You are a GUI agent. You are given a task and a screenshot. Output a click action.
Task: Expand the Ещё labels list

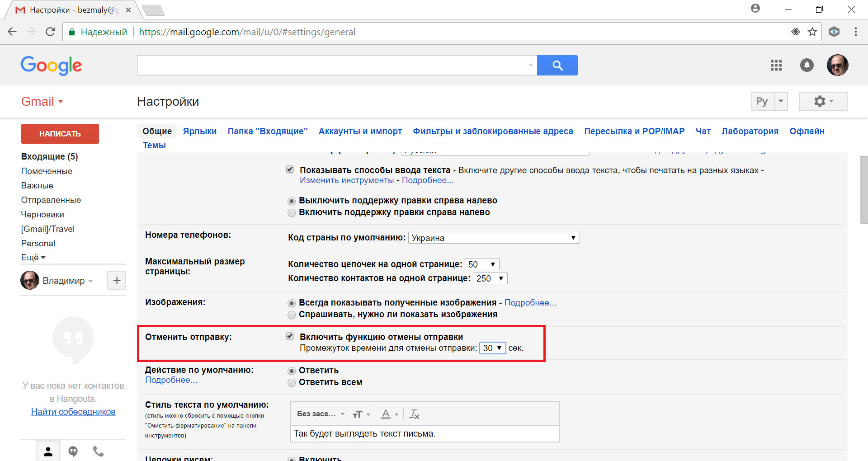click(x=33, y=258)
